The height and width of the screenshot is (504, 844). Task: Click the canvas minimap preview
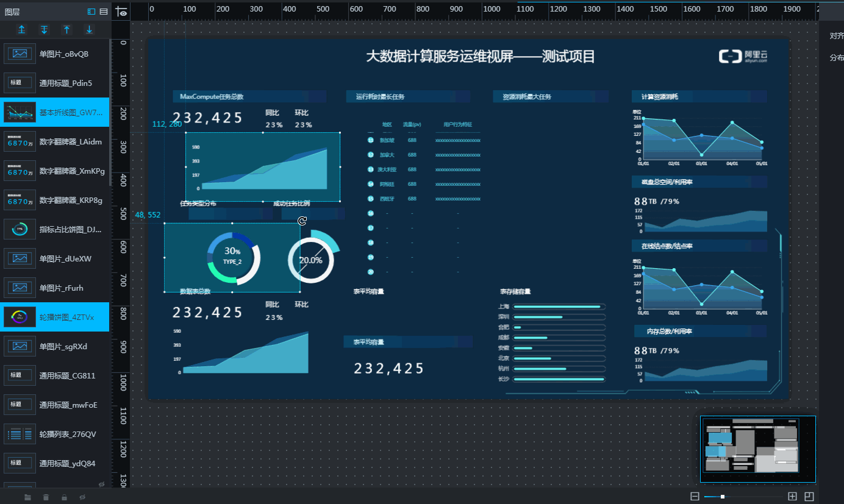pos(758,449)
